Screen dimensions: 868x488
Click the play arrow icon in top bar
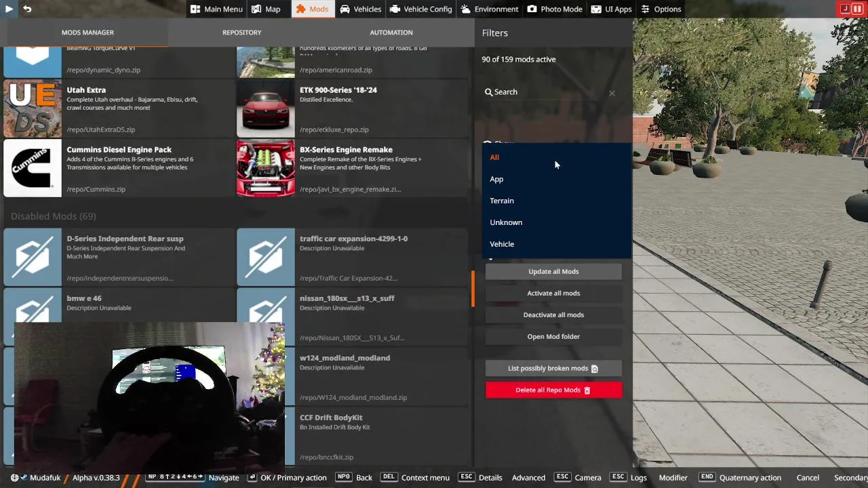coord(9,9)
